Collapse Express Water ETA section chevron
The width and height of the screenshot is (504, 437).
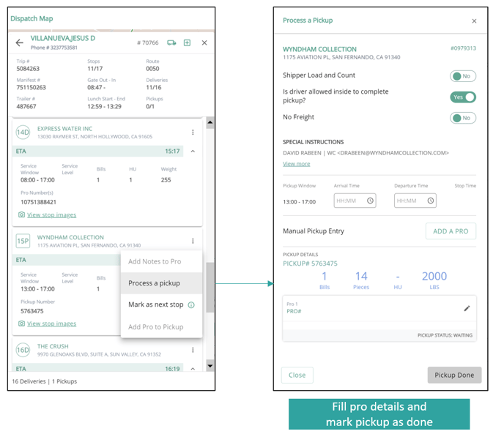pos(193,152)
